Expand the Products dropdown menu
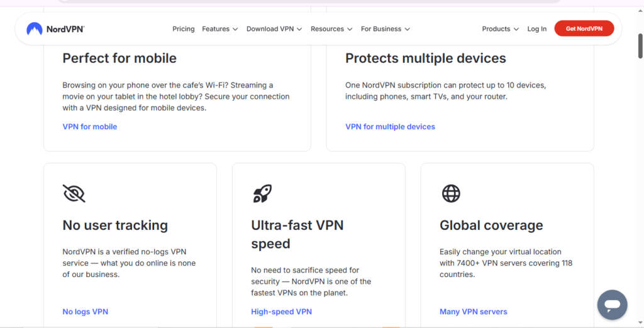This screenshot has height=328, width=644. (500, 29)
